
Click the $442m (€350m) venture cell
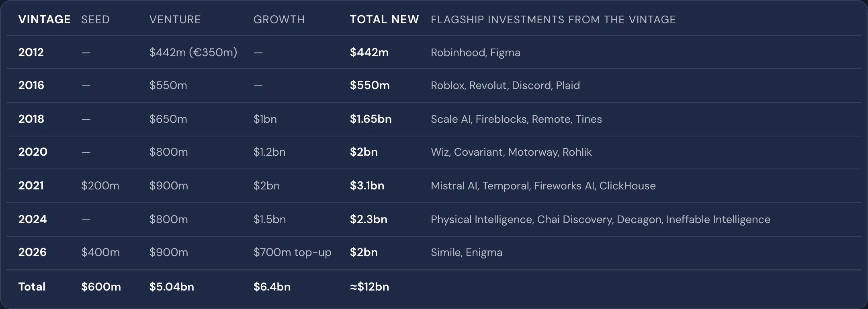(193, 52)
